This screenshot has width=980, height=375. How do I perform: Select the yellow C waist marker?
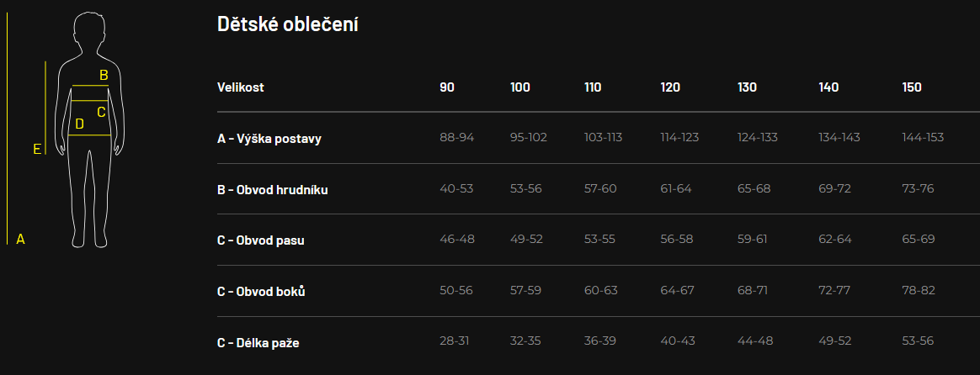pyautogui.click(x=101, y=113)
